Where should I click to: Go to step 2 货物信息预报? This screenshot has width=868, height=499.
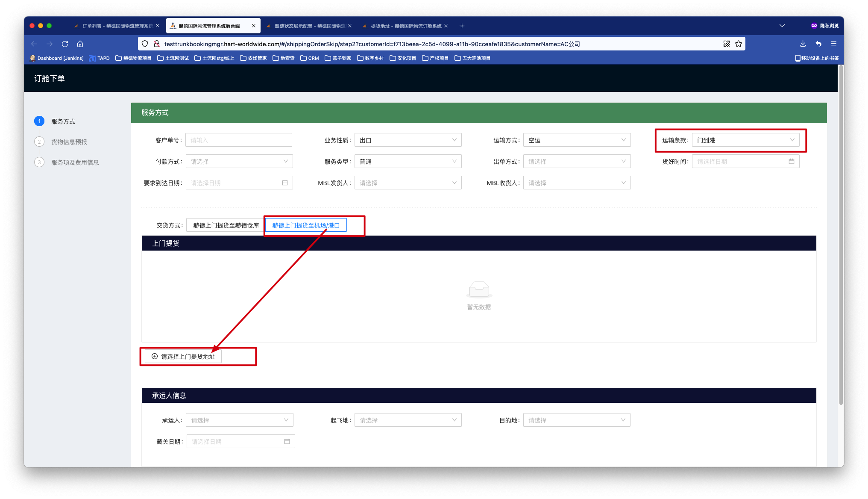click(69, 142)
